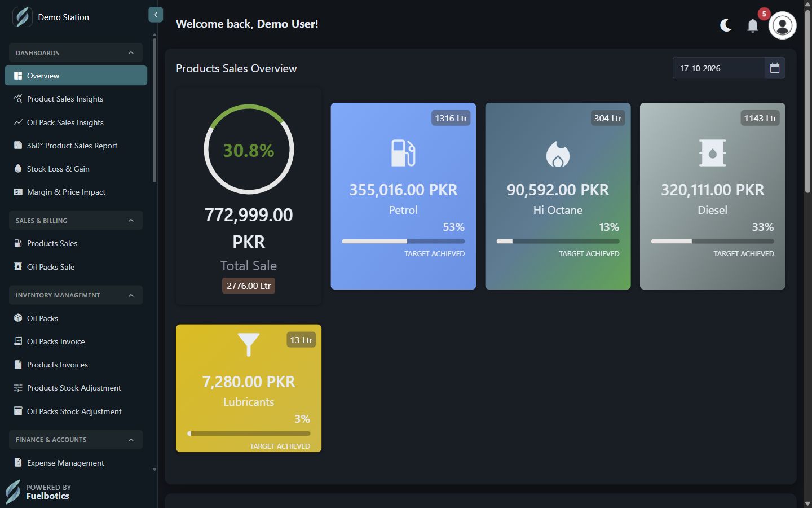Open Products Invoices page
The height and width of the screenshot is (508, 812).
(76, 365)
